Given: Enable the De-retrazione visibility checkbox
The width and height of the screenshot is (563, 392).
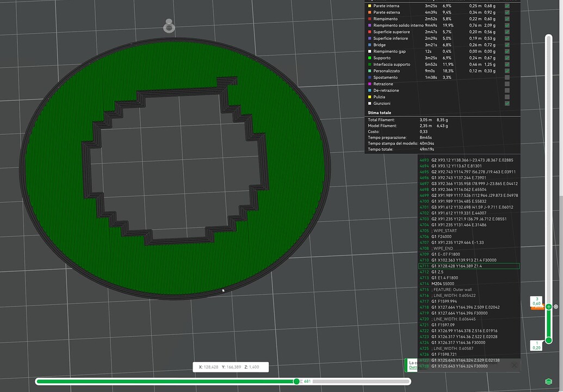Looking at the screenshot, I should pyautogui.click(x=507, y=90).
